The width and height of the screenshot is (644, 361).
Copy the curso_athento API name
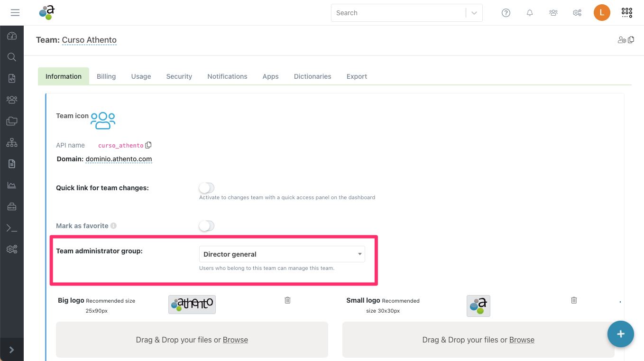(x=148, y=145)
